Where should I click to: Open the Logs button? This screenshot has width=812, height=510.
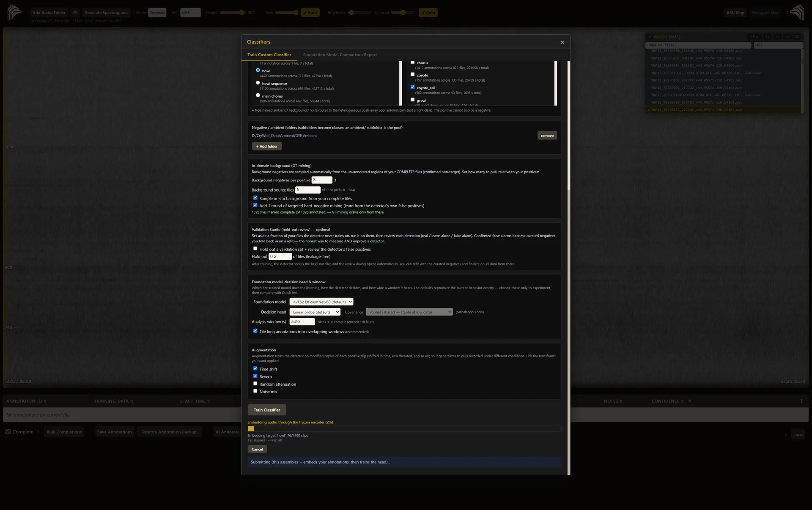798,435
